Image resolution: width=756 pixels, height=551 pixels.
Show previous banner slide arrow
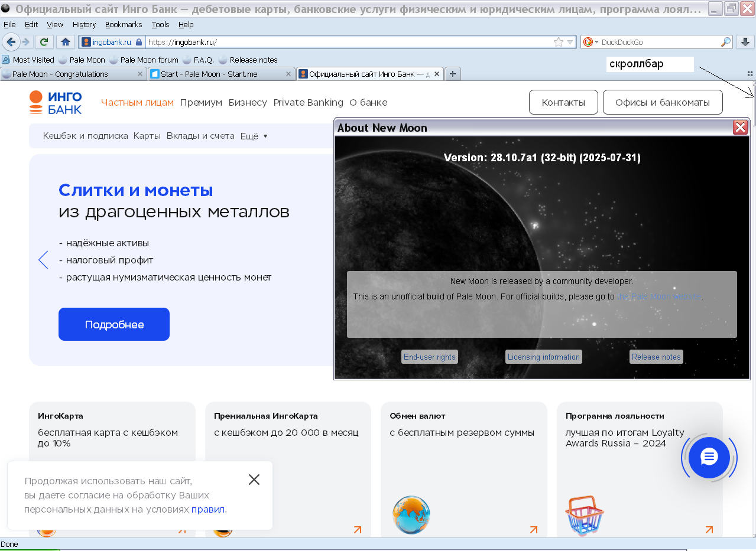pos(43,260)
